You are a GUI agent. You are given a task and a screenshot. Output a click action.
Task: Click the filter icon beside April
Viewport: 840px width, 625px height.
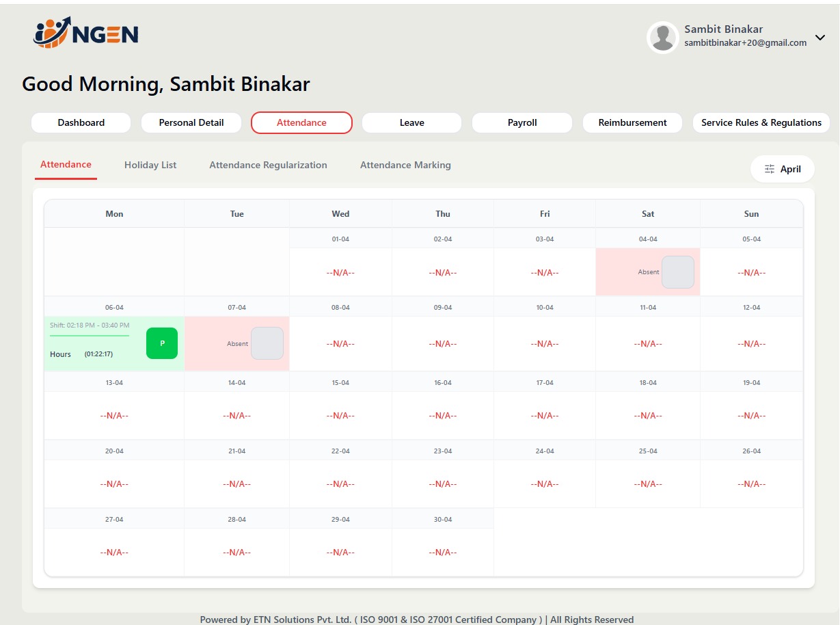click(770, 169)
